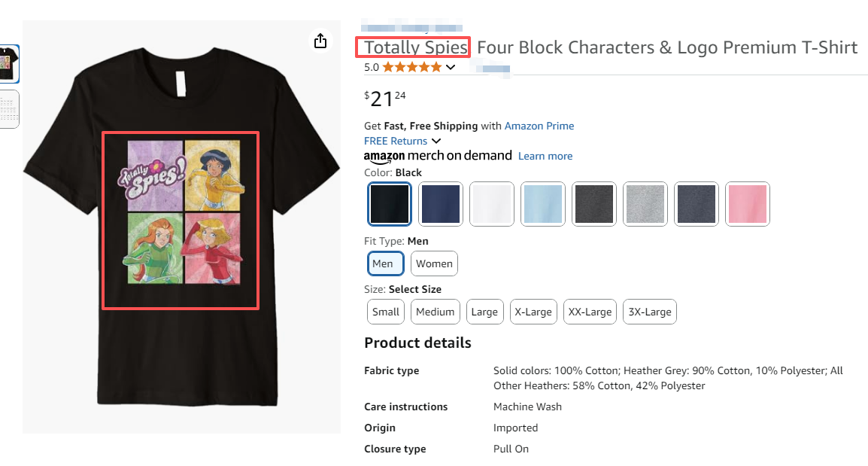This screenshot has width=868, height=466.
Task: Switch fit type to Women
Action: pos(434,263)
